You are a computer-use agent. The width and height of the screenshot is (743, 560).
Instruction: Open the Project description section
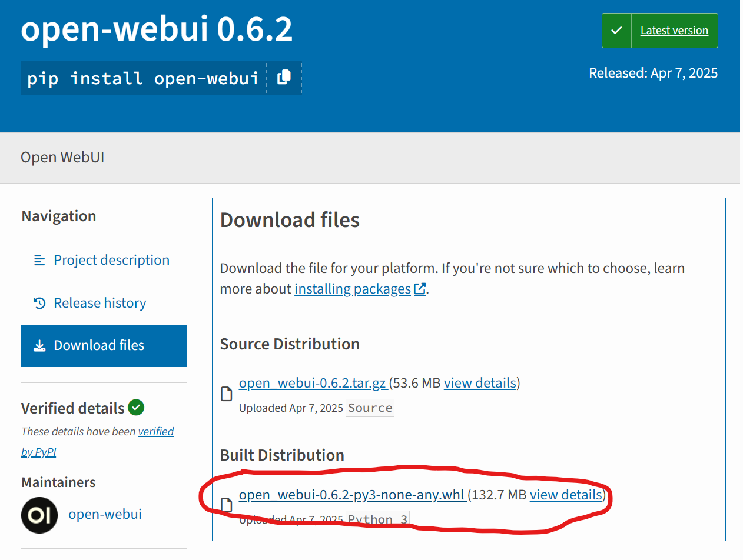(111, 260)
